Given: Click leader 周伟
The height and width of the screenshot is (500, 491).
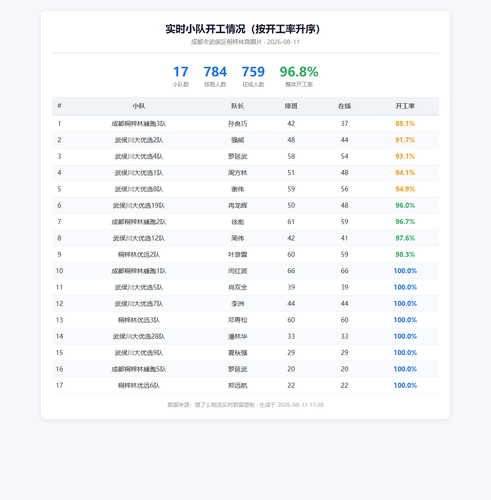Looking at the screenshot, I should (237, 238).
